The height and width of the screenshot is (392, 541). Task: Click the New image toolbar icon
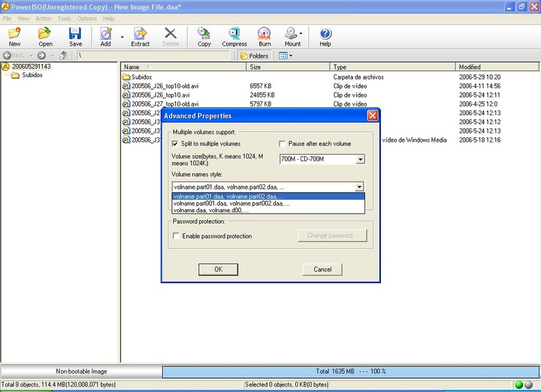point(14,37)
